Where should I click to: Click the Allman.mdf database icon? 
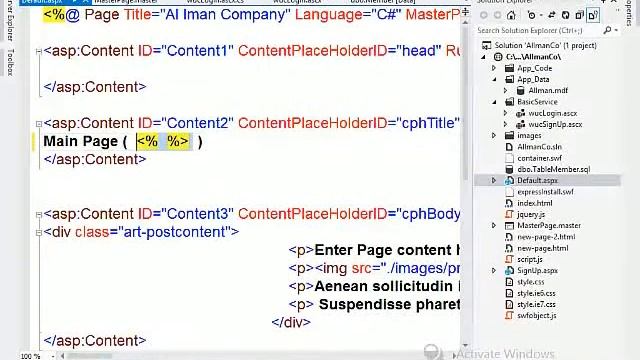[x=520, y=91]
